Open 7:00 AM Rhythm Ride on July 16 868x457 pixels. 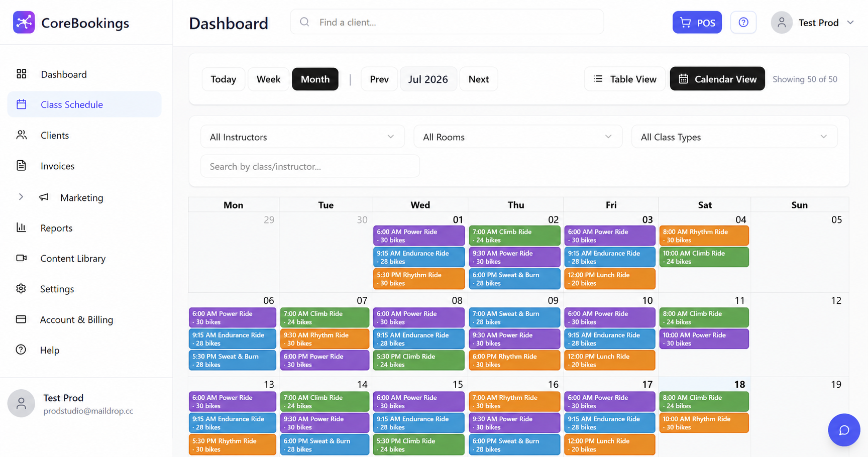514,401
